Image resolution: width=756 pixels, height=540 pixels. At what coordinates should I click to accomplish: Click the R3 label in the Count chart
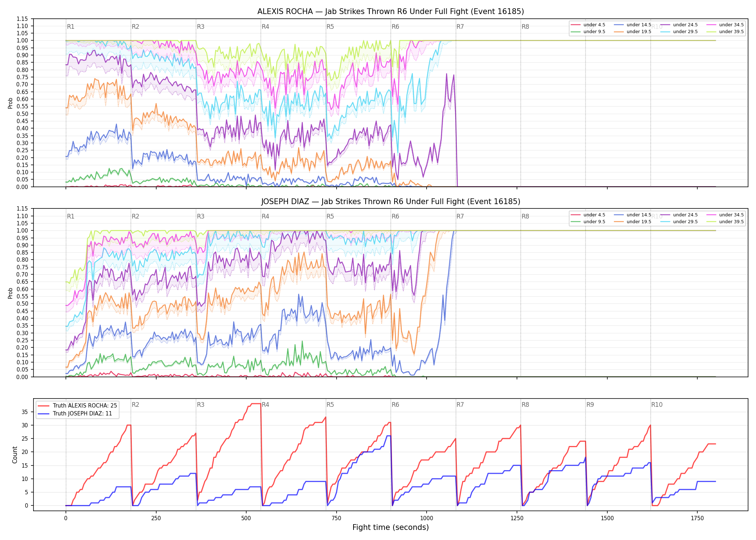201,405
